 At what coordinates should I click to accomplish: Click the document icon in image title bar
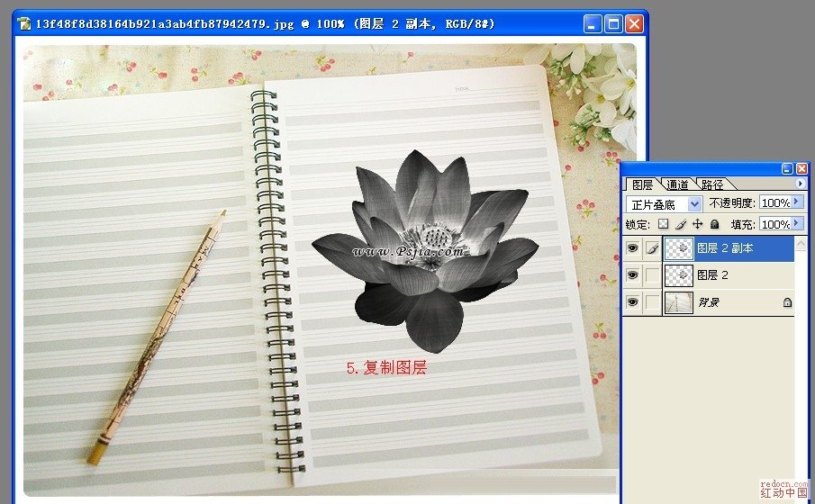coord(24,24)
